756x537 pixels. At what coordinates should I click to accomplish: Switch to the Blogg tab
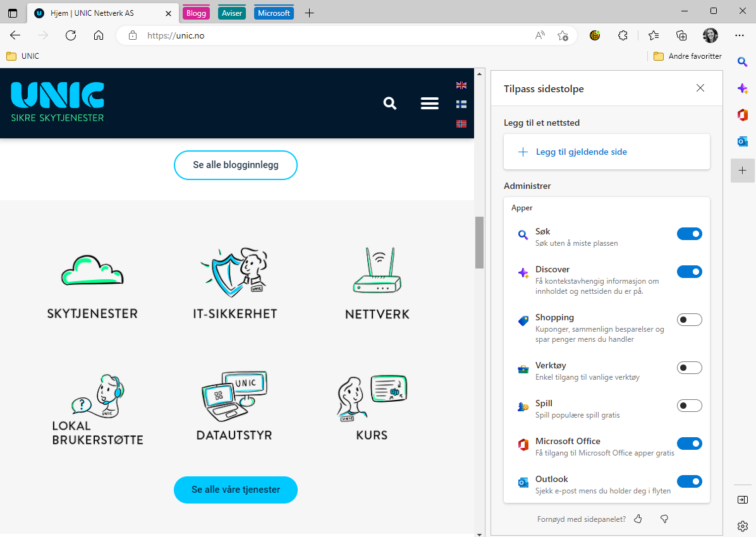click(x=196, y=13)
